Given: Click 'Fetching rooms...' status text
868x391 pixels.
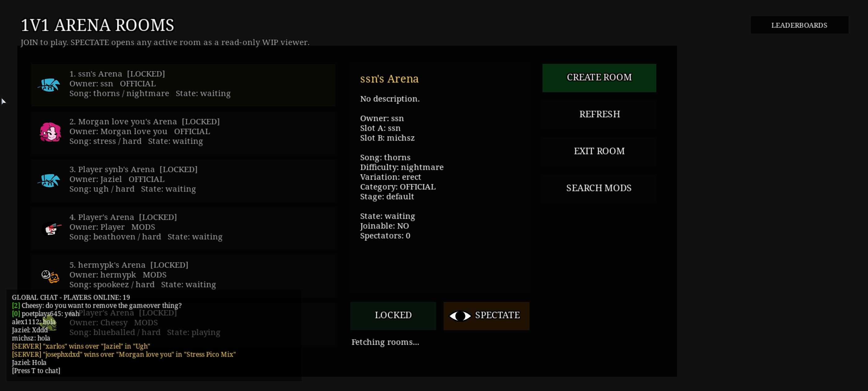Looking at the screenshot, I should point(385,342).
